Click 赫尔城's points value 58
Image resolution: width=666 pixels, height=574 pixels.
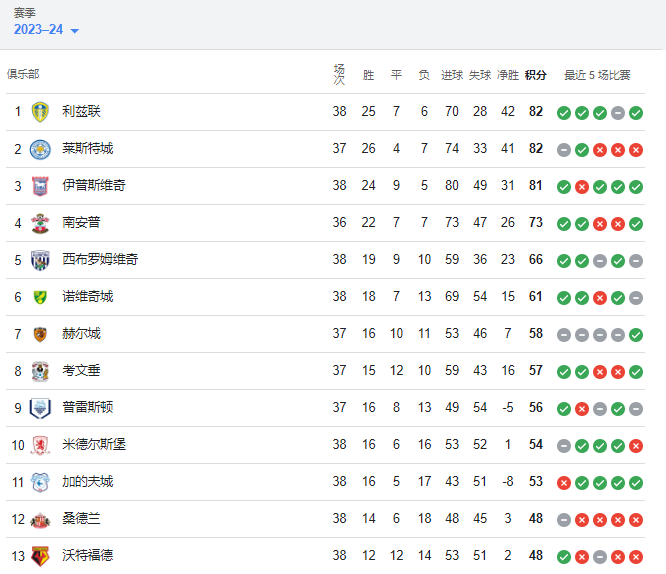[x=536, y=334]
